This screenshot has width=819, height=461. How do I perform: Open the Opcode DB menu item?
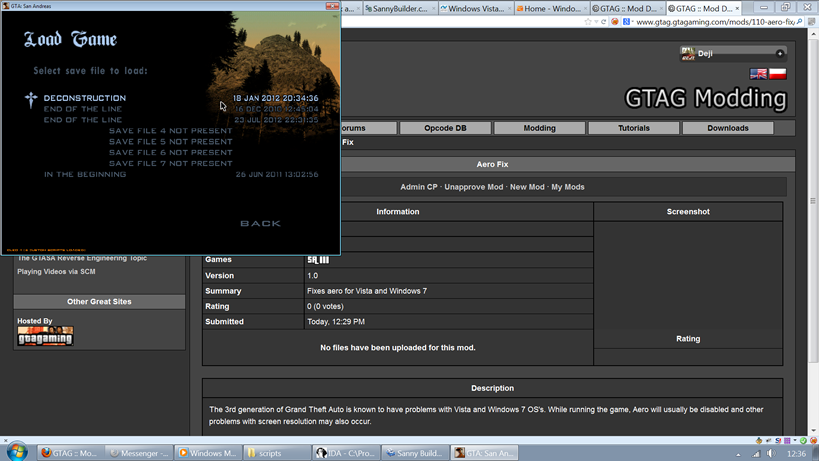(445, 128)
